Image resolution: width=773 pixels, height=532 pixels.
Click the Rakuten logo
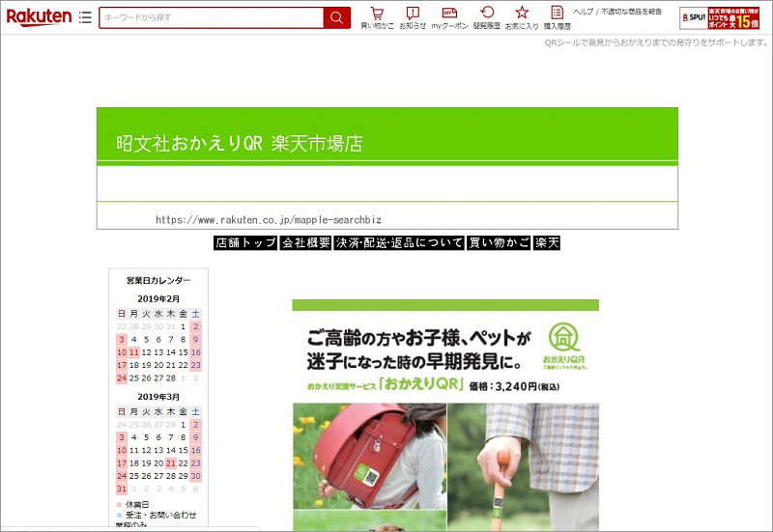click(39, 17)
